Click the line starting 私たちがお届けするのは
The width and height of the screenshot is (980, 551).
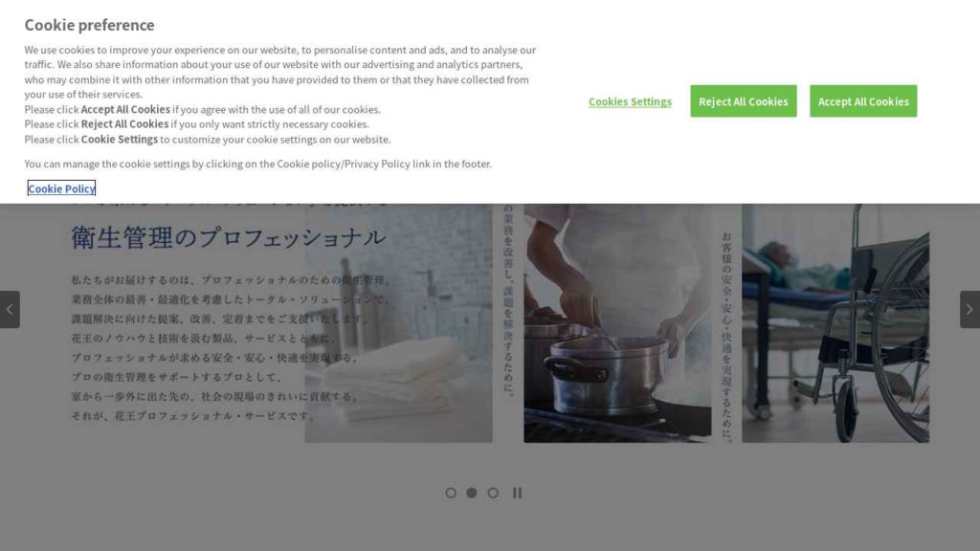[232, 280]
